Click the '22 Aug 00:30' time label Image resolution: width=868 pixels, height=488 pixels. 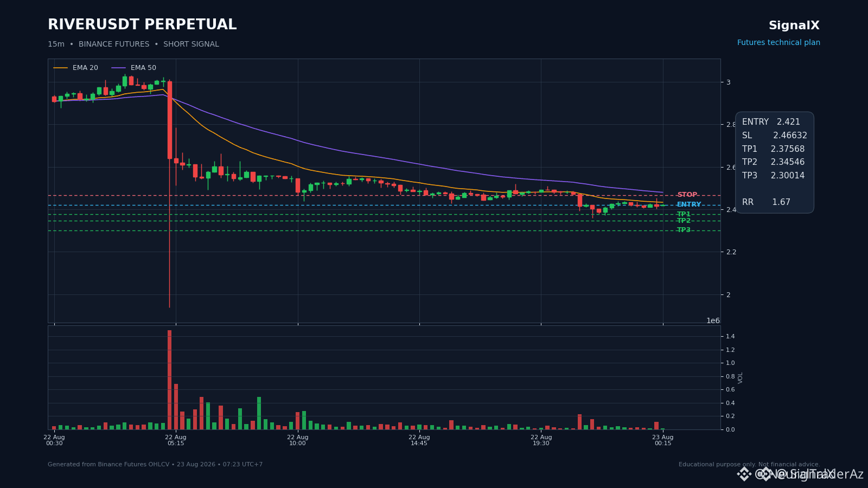(54, 440)
